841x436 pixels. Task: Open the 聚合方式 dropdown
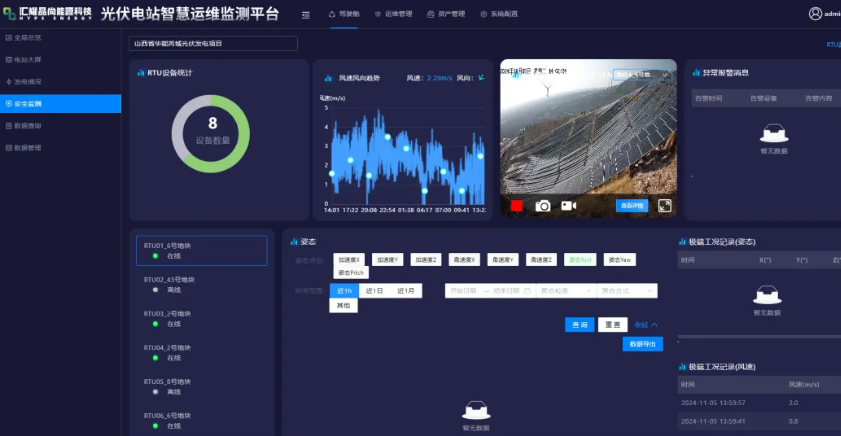[627, 291]
